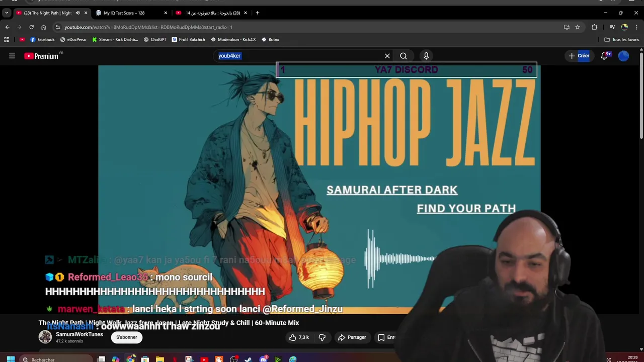Open the apps grid in bookmarks bar
Viewport: 644px width, 362px height.
tap(7, 39)
